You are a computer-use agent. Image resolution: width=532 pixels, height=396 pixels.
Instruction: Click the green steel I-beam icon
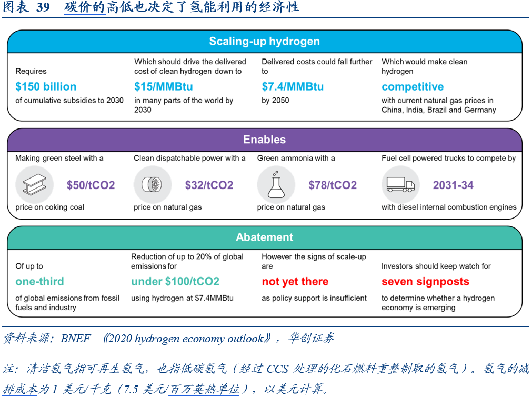pos(34,185)
